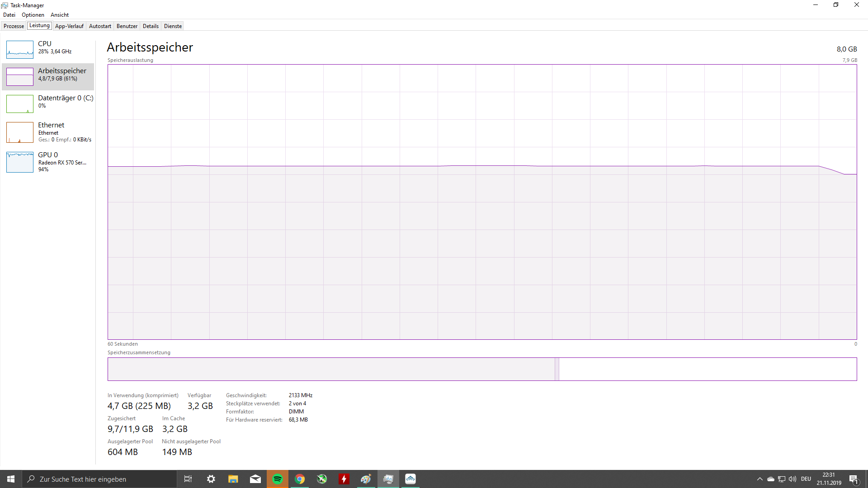Switch to the Autostart tab
This screenshot has width=868, height=488.
pyautogui.click(x=100, y=26)
